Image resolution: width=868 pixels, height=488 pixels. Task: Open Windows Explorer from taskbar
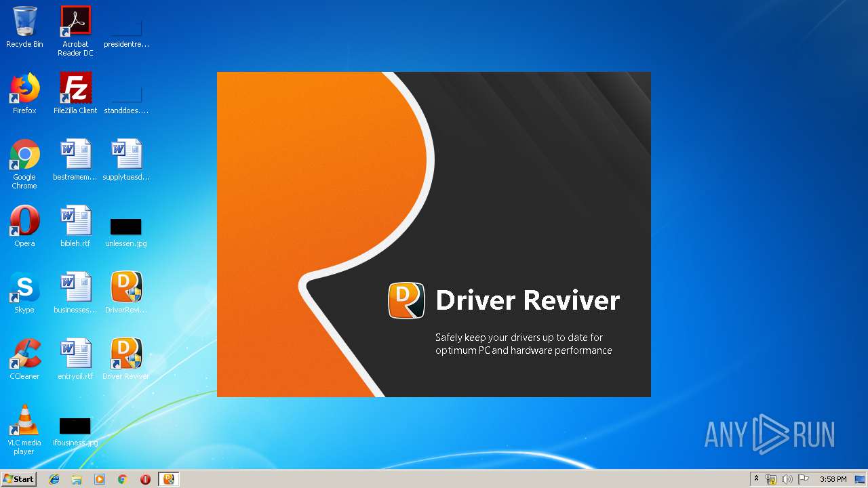click(77, 479)
